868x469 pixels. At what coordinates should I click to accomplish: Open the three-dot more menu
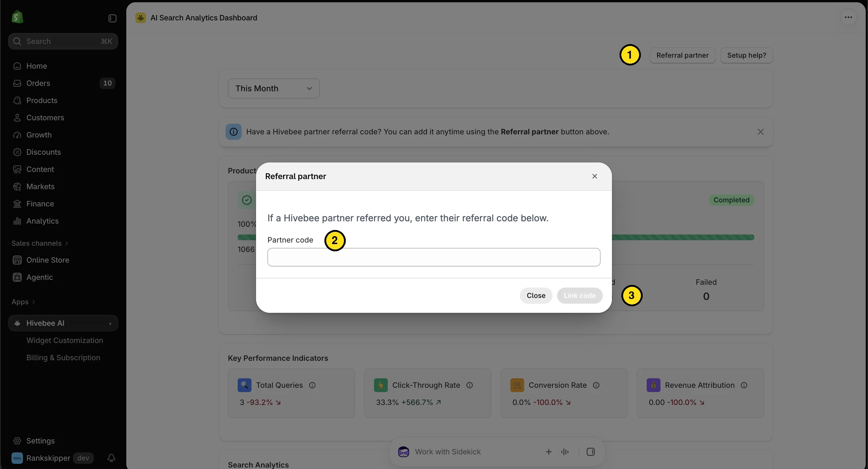[x=848, y=17]
